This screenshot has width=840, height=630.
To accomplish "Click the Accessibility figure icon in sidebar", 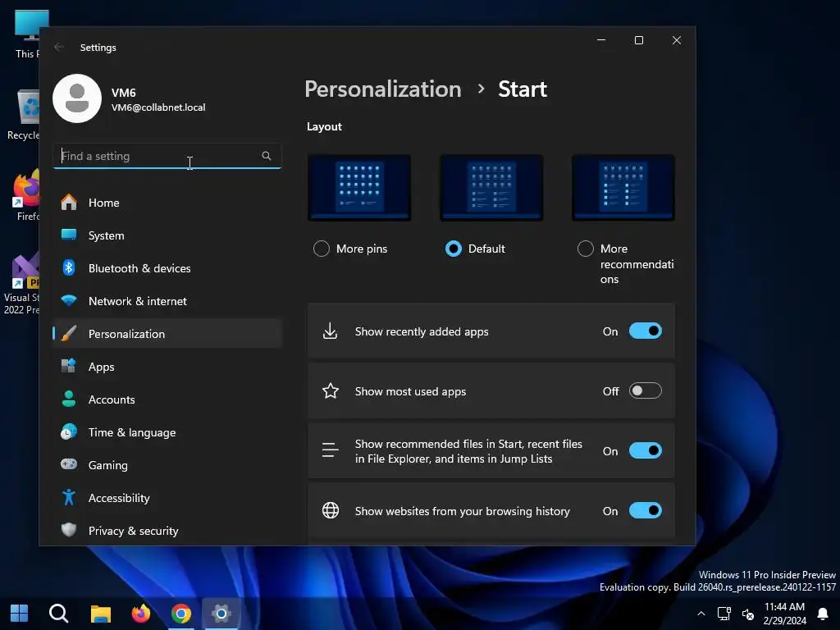I will (69, 498).
